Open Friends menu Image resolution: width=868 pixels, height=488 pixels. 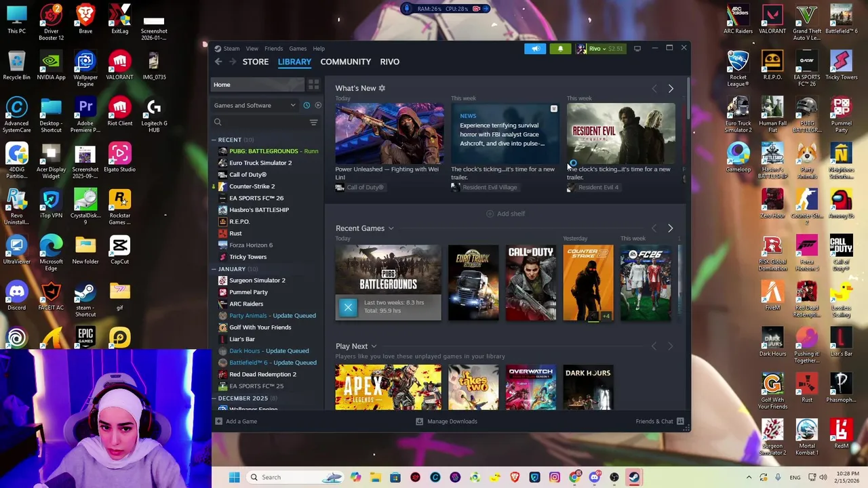pos(273,49)
